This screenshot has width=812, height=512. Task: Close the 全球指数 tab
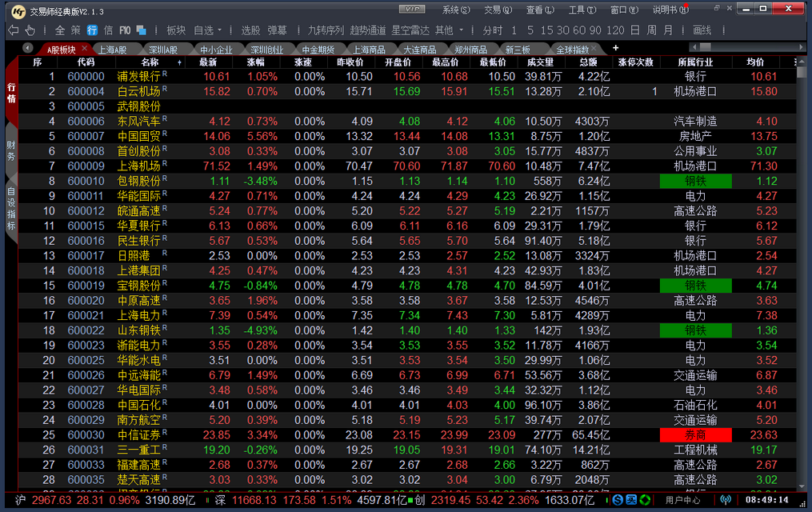click(x=594, y=49)
